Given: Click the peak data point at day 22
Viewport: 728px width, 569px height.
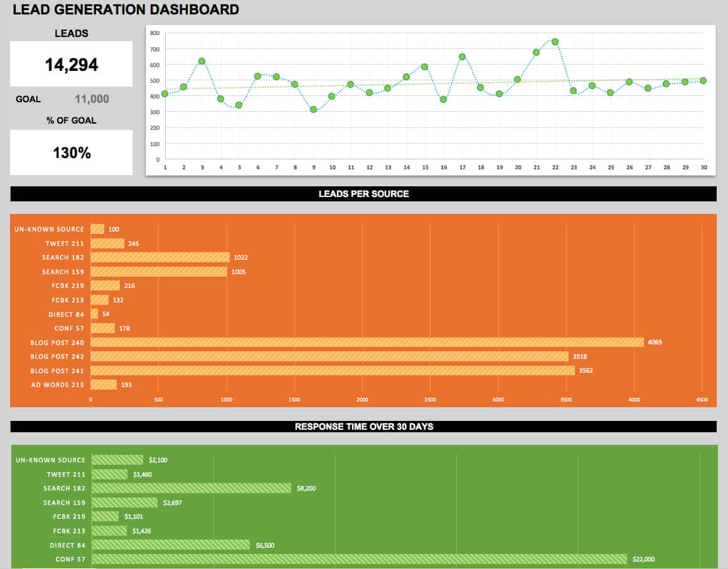Looking at the screenshot, I should [x=555, y=42].
